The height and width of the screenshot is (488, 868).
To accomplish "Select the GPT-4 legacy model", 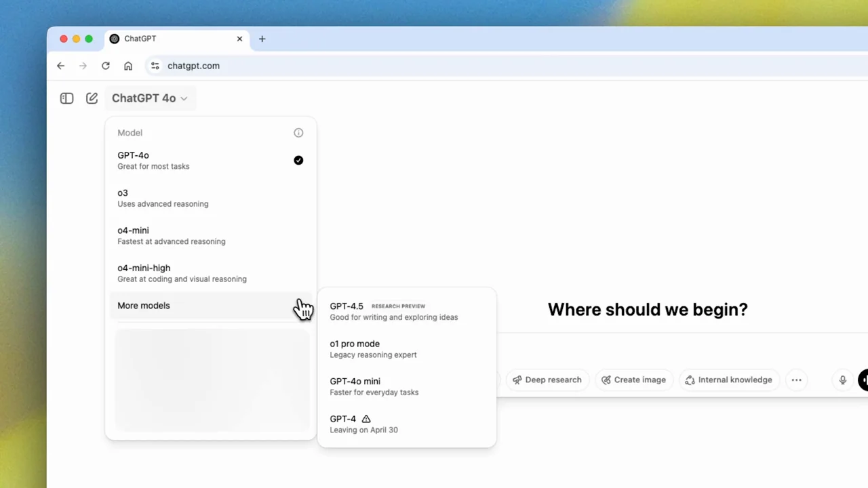I will point(407,424).
